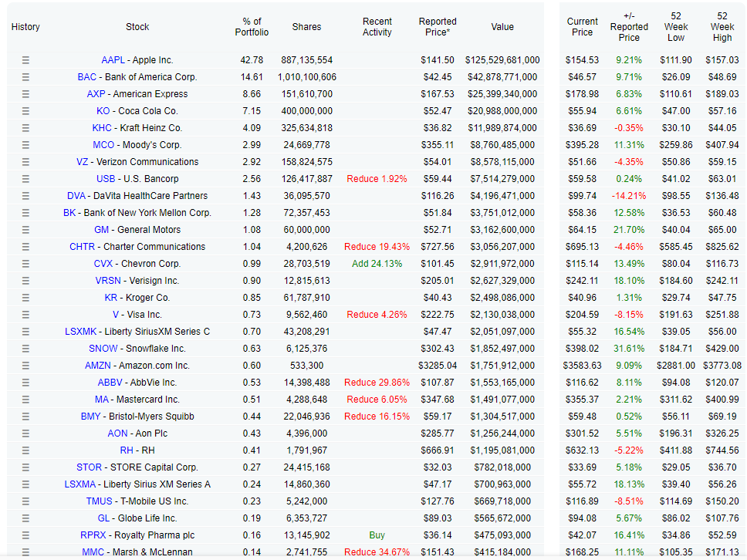Image resolution: width=747 pixels, height=560 pixels.
Task: Sort by the Value column header
Action: [502, 27]
